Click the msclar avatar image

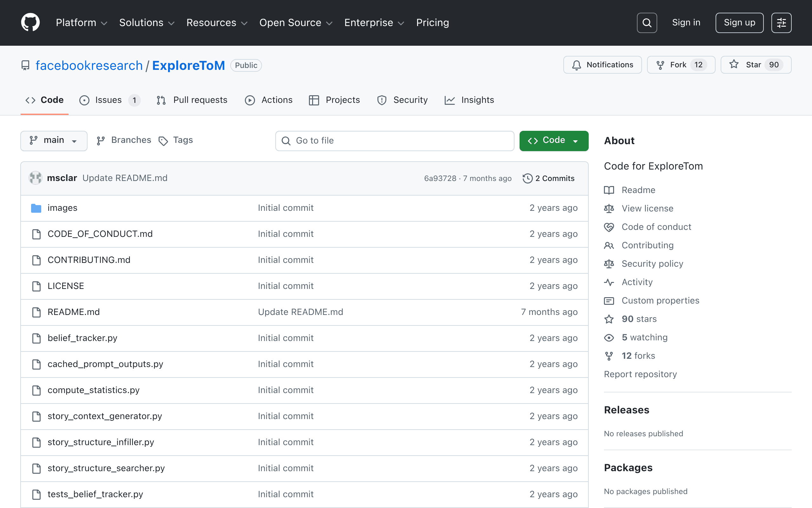click(x=36, y=178)
